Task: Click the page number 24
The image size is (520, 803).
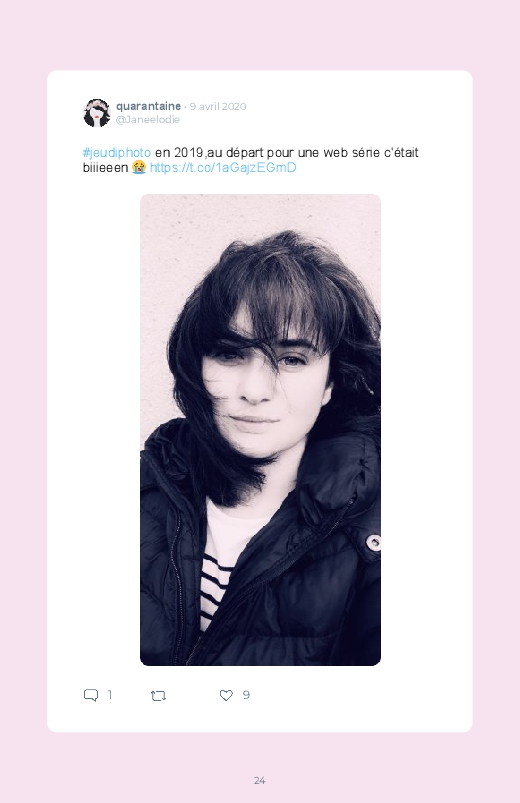Action: pos(260,780)
